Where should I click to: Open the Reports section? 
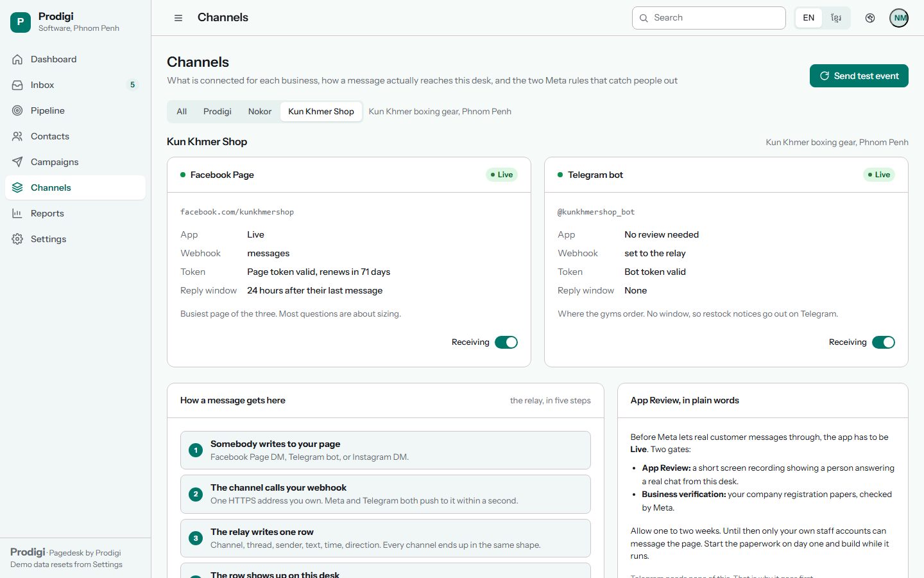coord(75,213)
